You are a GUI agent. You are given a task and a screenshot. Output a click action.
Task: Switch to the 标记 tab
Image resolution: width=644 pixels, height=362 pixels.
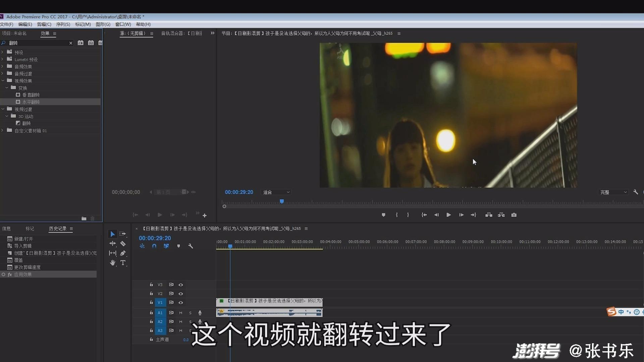30,229
